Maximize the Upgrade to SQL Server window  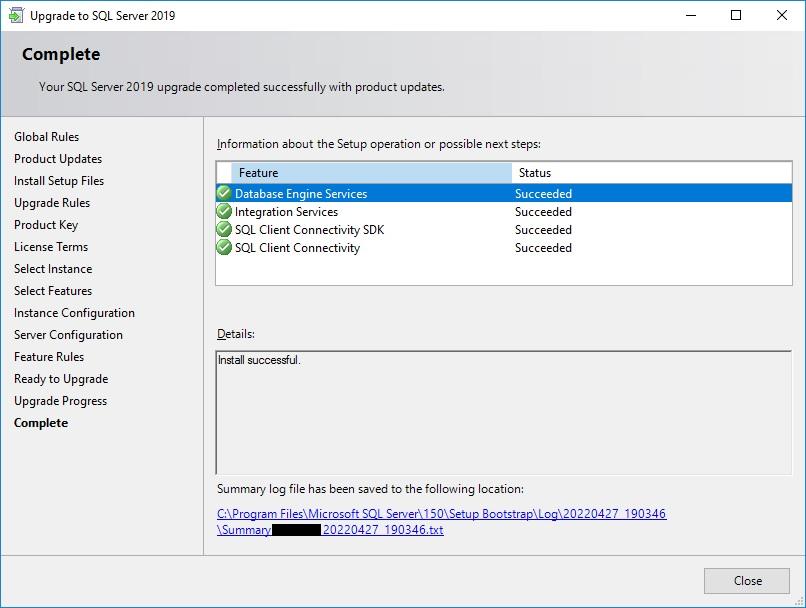[736, 15]
